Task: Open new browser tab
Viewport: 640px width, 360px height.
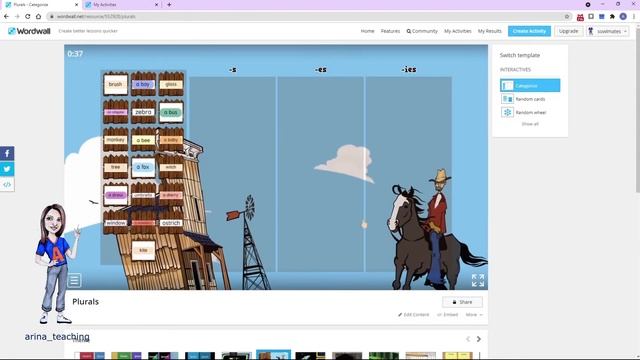Action: click(x=169, y=4)
